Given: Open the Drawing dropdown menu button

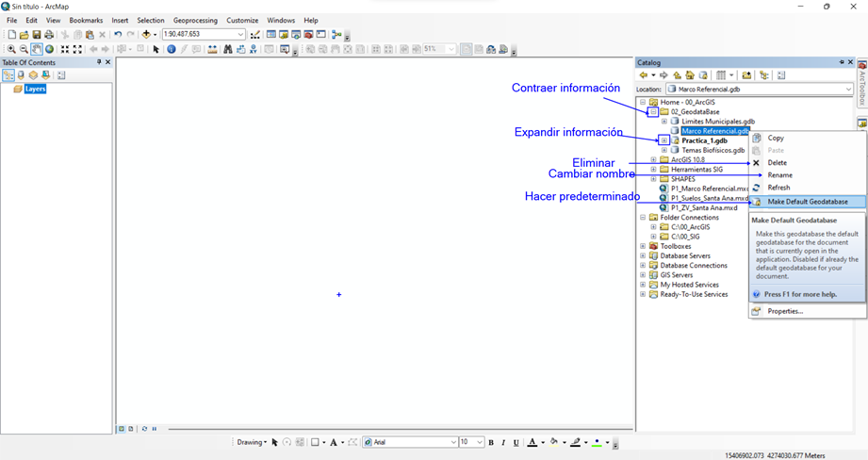Looking at the screenshot, I should click(x=252, y=442).
